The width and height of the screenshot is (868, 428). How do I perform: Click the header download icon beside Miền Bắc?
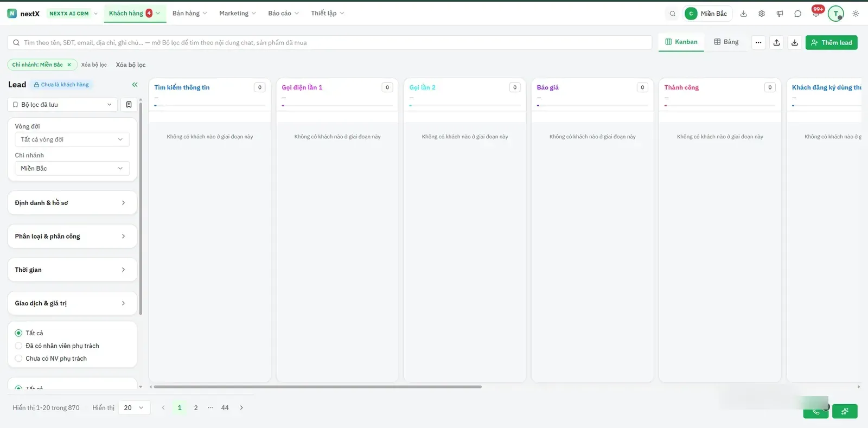click(x=744, y=14)
